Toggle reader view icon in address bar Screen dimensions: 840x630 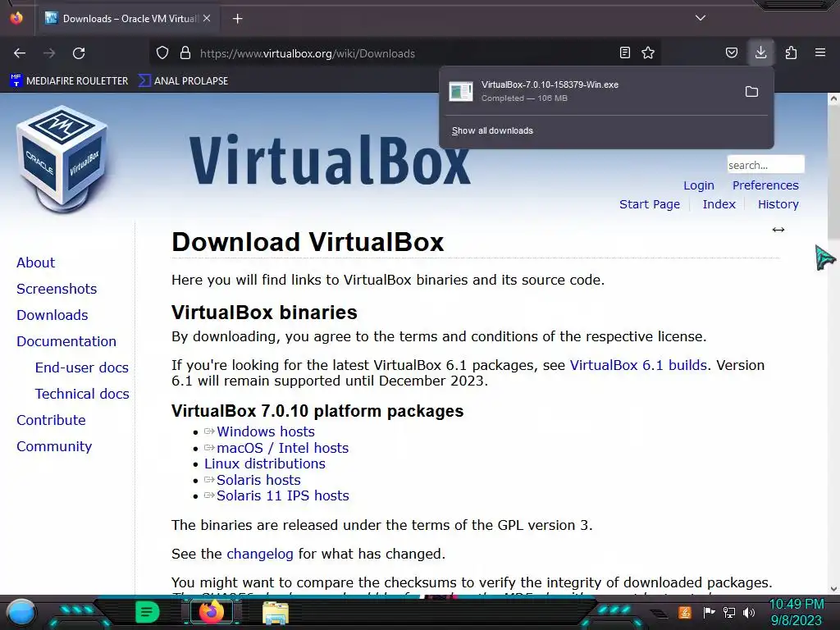pos(624,52)
